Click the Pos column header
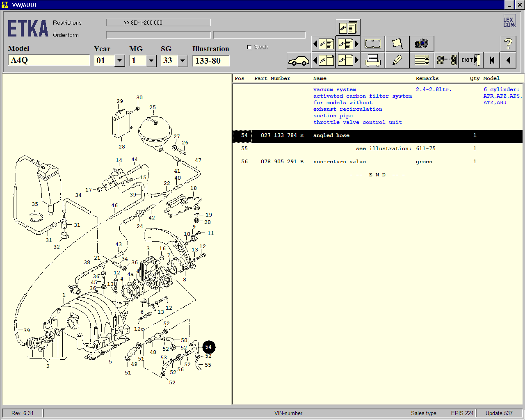Image resolution: width=525 pixels, height=420 pixels. (x=240, y=78)
